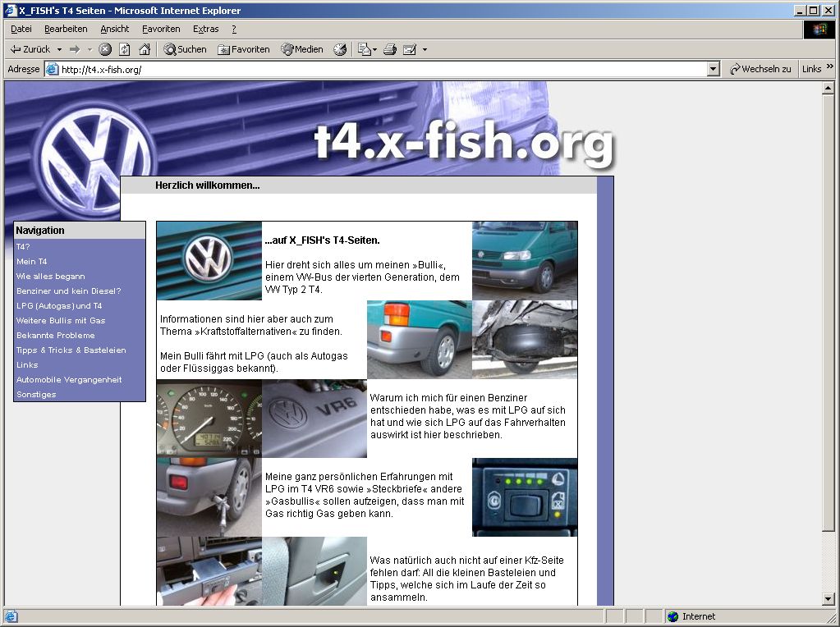
Task: Expand the address bar dropdown list
Action: pyautogui.click(x=713, y=69)
